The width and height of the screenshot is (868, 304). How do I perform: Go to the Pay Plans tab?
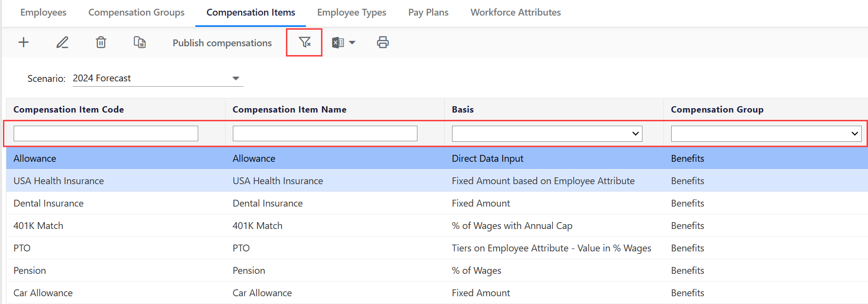(x=428, y=13)
